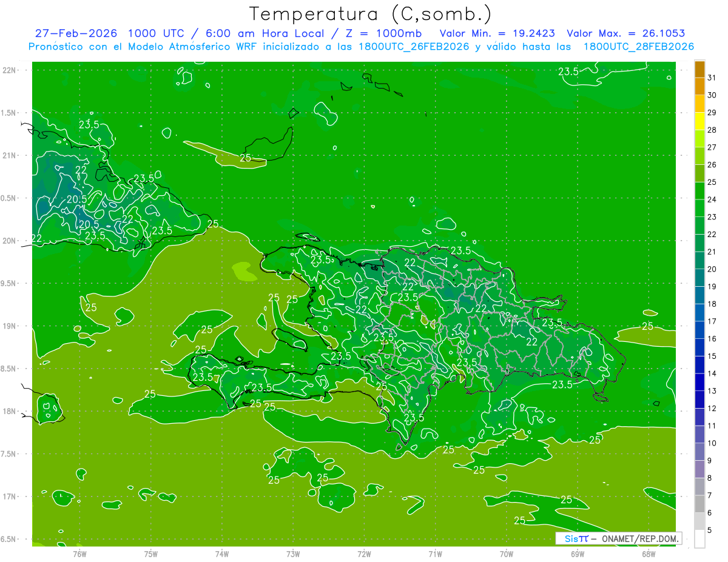Click the legend value 27
The width and height of the screenshot is (728, 562).
(x=712, y=147)
